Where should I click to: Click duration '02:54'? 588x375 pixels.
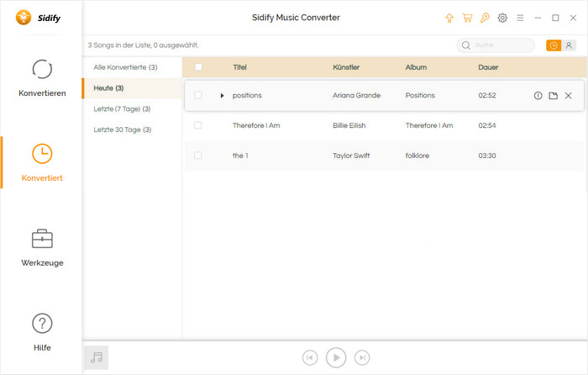(486, 125)
